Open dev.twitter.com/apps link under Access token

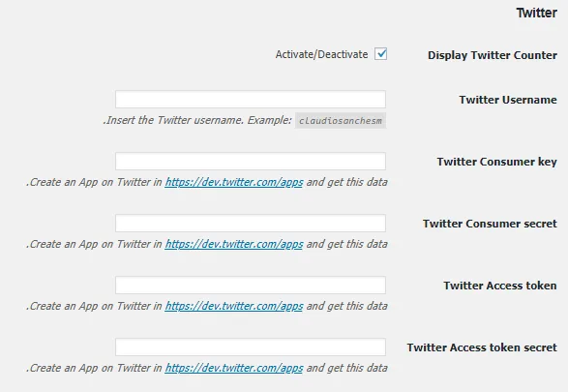pos(234,306)
